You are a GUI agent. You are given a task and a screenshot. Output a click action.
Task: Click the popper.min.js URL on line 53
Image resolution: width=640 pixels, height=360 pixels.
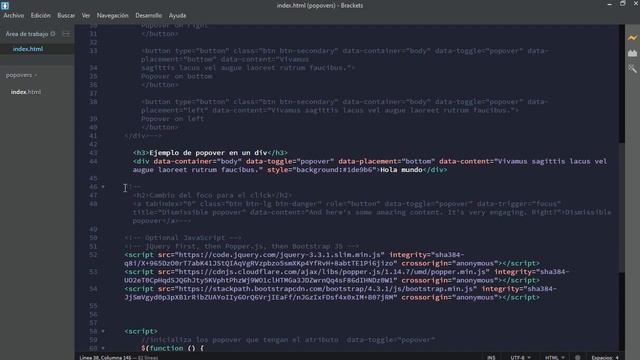click(x=332, y=272)
